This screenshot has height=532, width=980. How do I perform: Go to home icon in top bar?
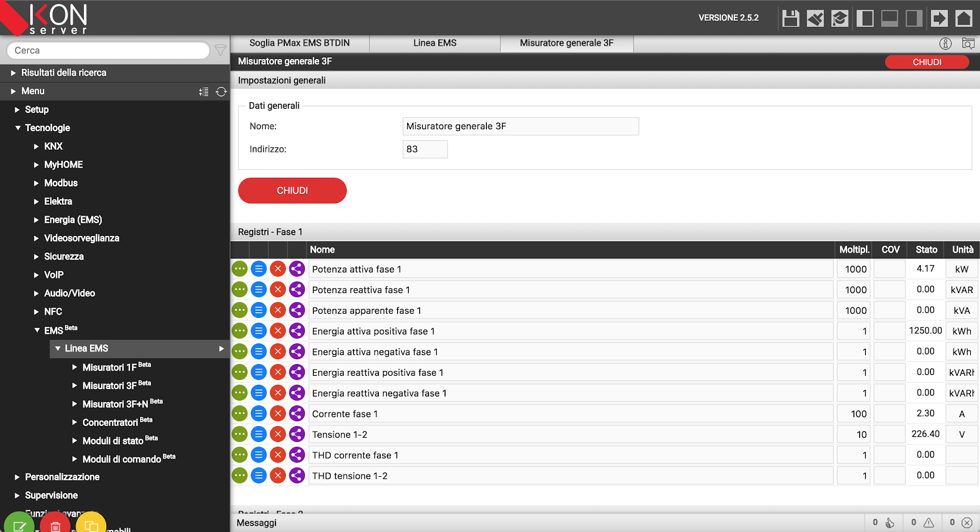tap(964, 19)
